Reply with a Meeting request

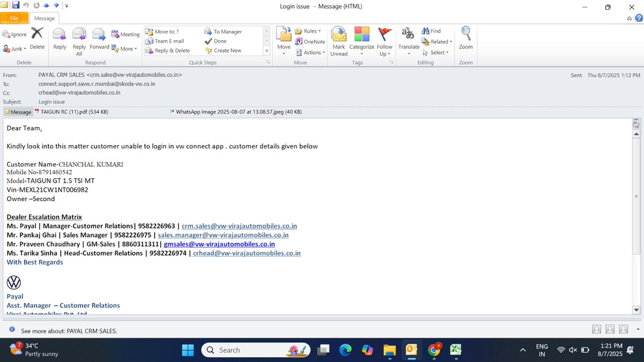126,34
